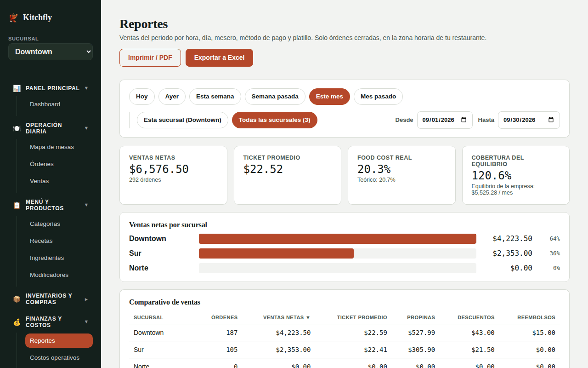Select the Esta semana period filter
Viewport: 588px width, 368px height.
coord(215,97)
